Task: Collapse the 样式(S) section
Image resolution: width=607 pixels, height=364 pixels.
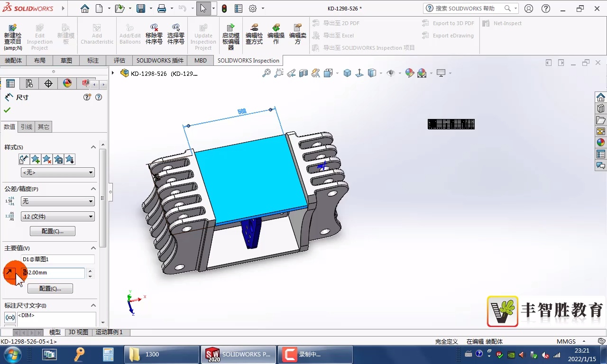Action: 93,147
